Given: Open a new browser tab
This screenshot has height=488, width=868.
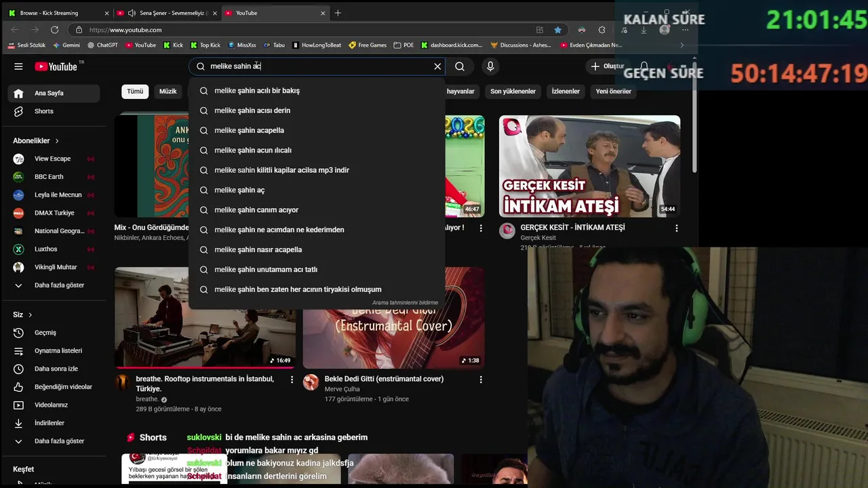Looking at the screenshot, I should [338, 13].
